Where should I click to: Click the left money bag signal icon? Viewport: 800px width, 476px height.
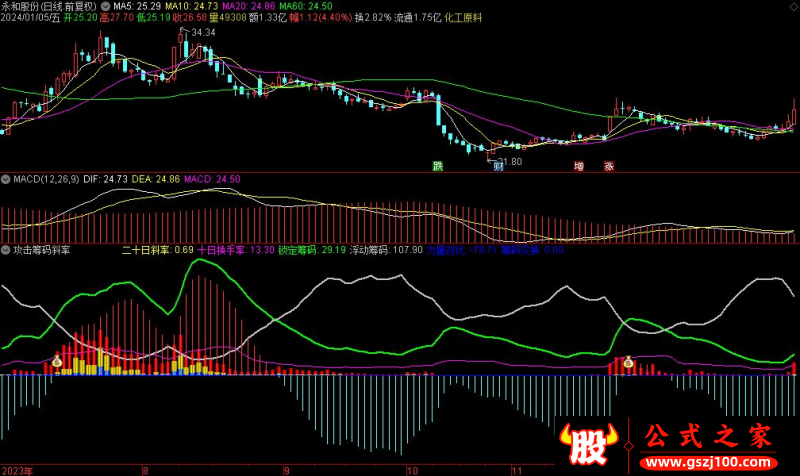coord(58,363)
